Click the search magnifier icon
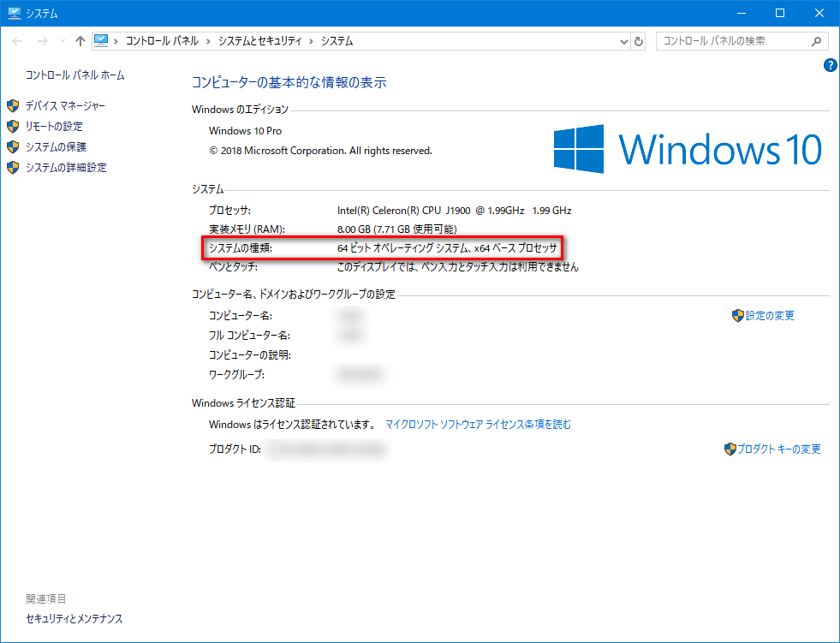 [x=816, y=41]
